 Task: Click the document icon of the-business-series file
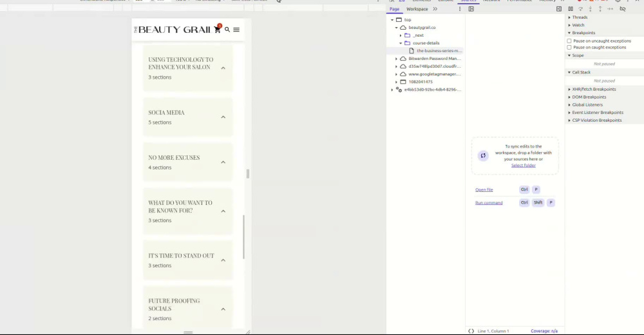coord(412,50)
